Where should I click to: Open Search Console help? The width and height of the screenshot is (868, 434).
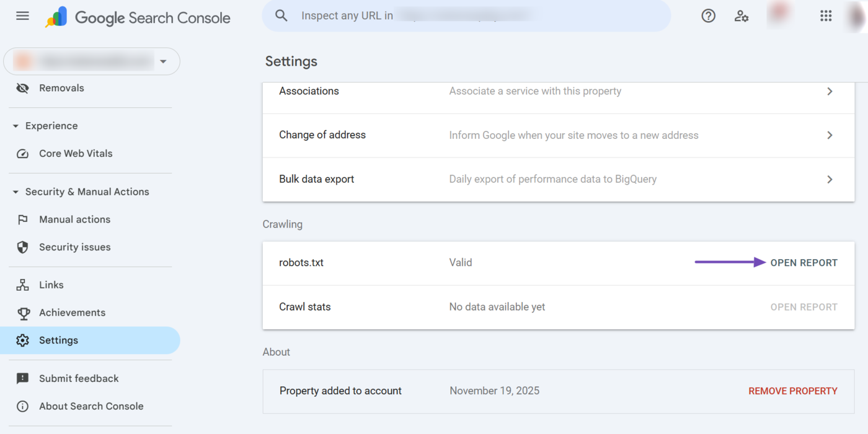[x=708, y=15]
